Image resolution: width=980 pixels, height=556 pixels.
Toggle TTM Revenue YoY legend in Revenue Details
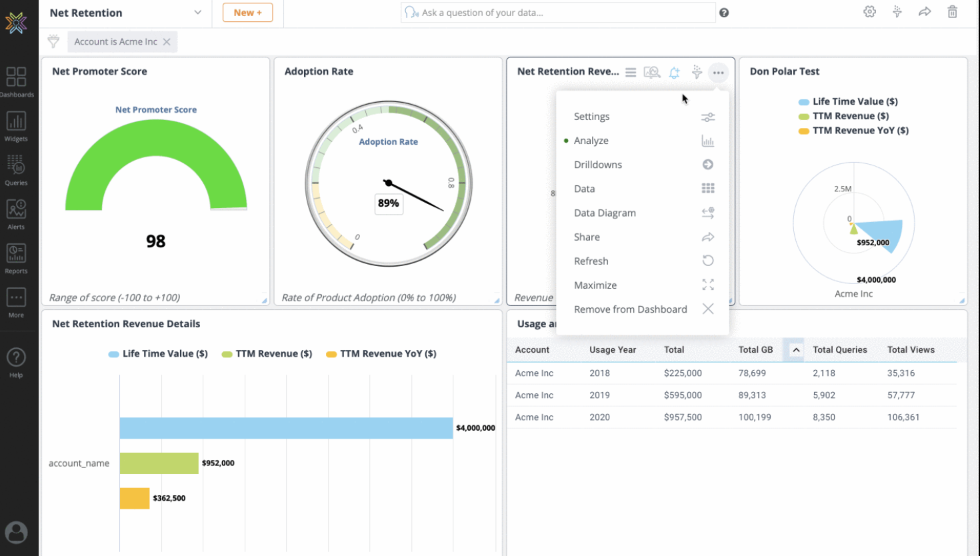381,354
